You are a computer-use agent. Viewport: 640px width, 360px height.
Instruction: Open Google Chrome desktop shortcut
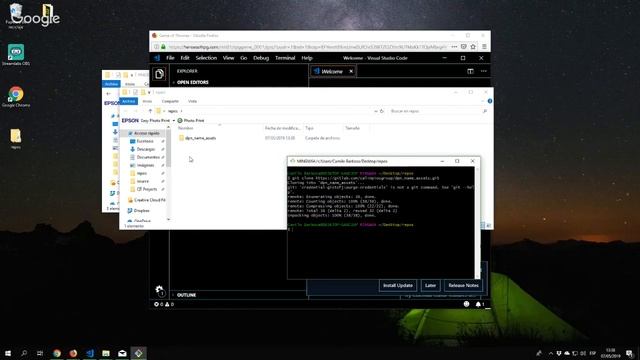tap(16, 97)
